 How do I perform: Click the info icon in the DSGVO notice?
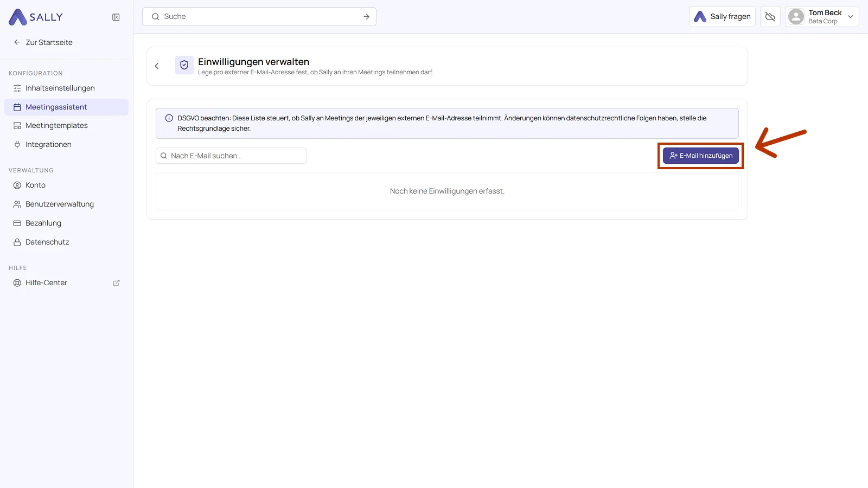pyautogui.click(x=169, y=118)
